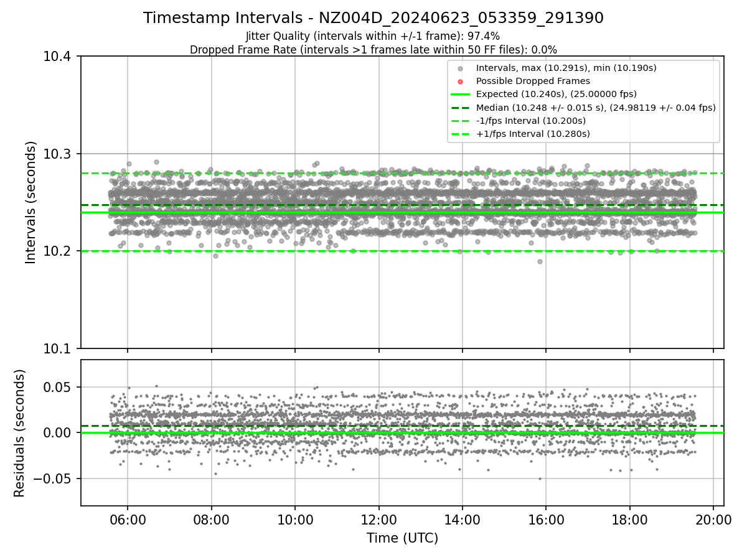The image size is (747, 560).
Task: Click the y-axis tick label '10.3'
Action: [58, 154]
